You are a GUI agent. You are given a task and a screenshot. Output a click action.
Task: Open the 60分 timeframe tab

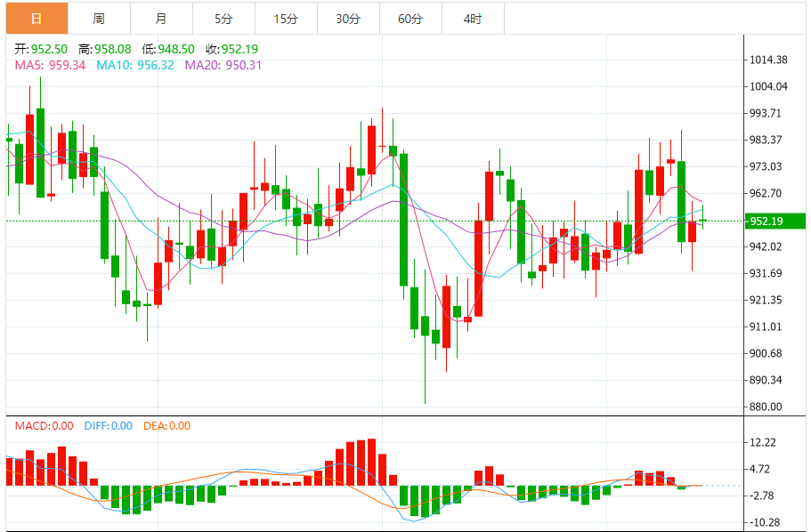(x=410, y=19)
